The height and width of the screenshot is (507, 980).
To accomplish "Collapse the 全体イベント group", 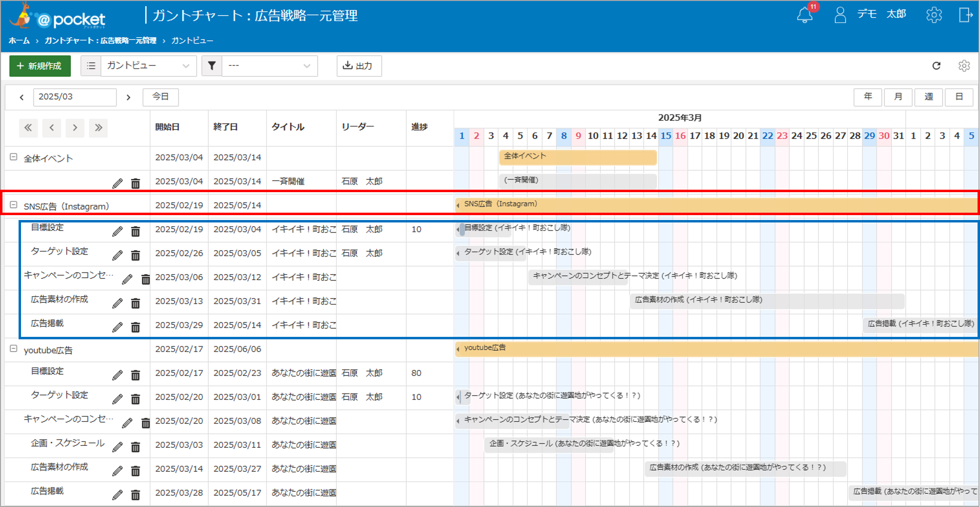I will coord(14,157).
